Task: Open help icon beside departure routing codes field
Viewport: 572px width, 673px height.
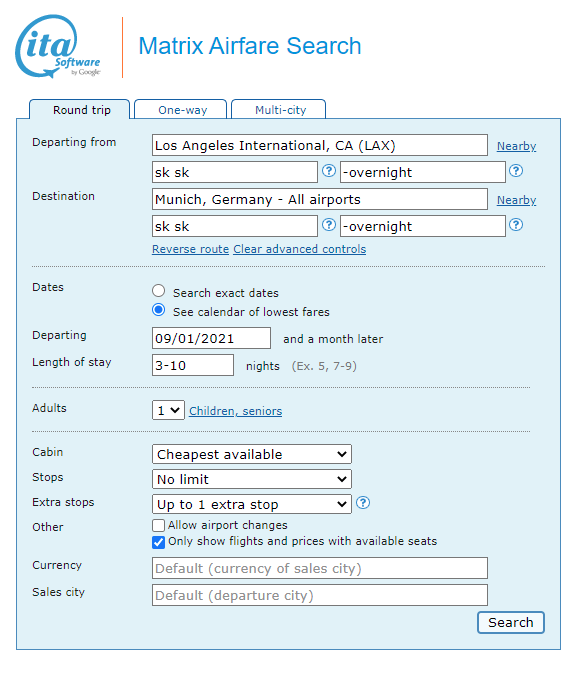Action: point(329,171)
